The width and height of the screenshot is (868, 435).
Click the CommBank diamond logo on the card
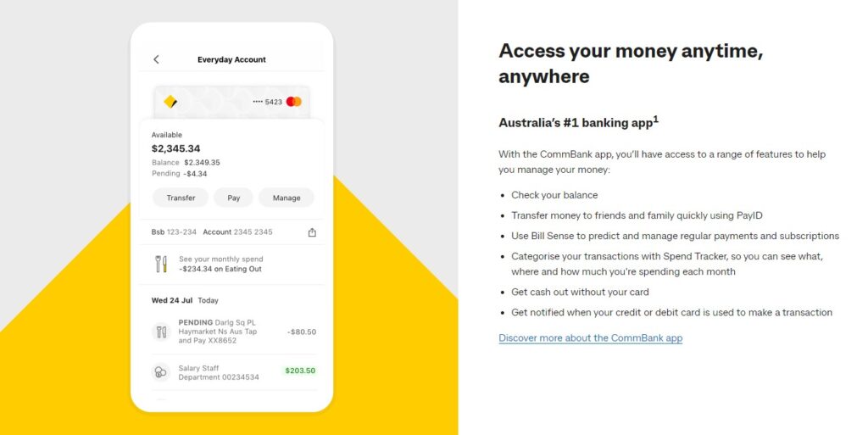click(170, 102)
